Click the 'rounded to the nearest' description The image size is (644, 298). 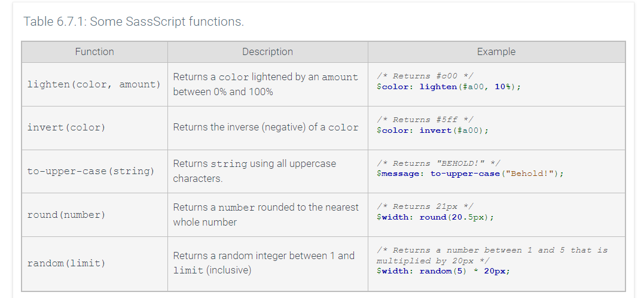[x=265, y=214]
